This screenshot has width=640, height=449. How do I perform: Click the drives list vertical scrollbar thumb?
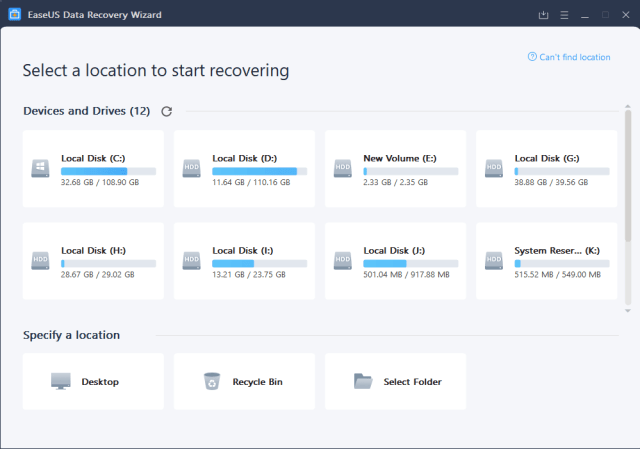click(x=628, y=176)
